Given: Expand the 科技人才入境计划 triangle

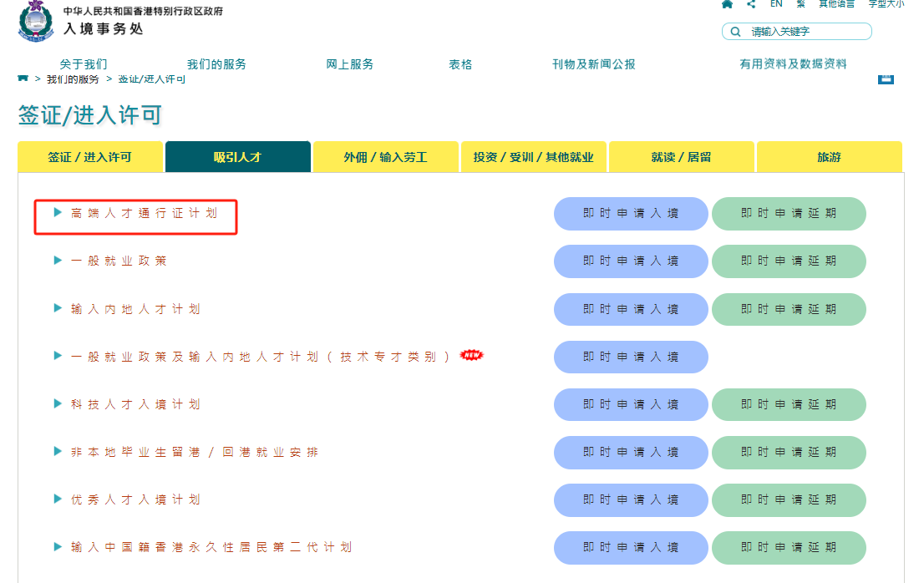Looking at the screenshot, I should [58, 404].
